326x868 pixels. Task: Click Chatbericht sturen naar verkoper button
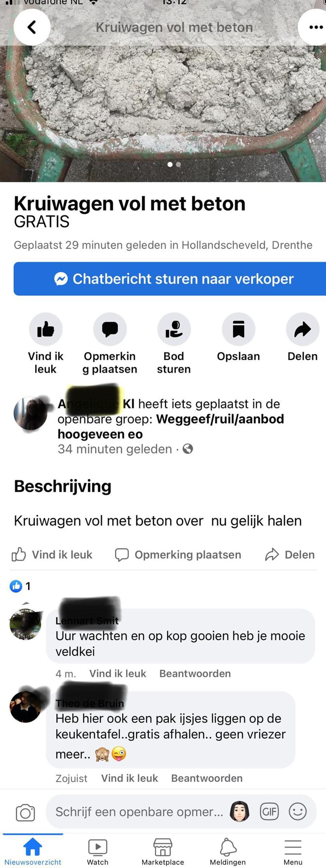click(x=170, y=279)
